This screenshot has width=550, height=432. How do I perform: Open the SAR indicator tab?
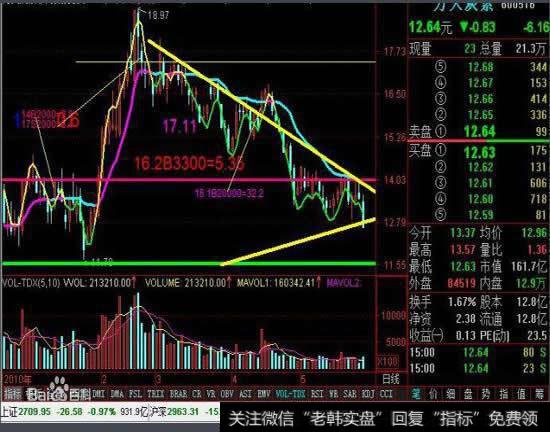click(x=350, y=394)
